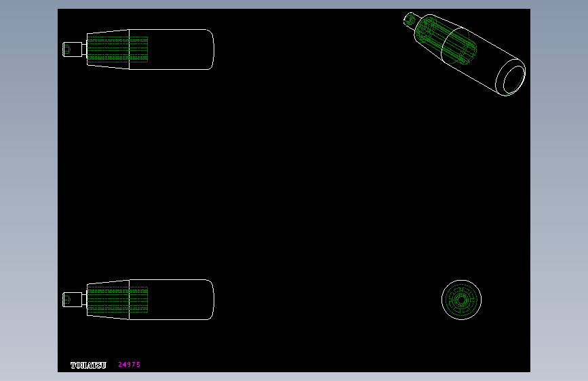Select the circular end view drawing
The image size is (588, 381).
click(461, 300)
